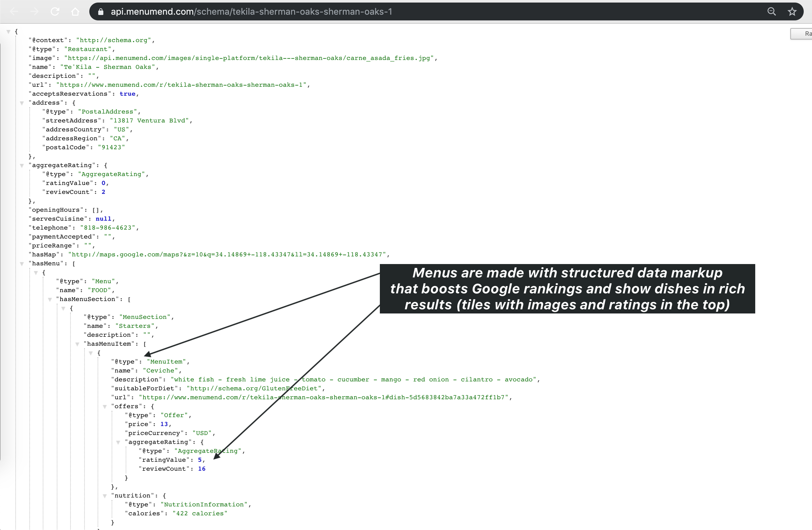This screenshot has height=530, width=812.
Task: Collapse the "hasMenuSection" array
Action: click(x=50, y=299)
